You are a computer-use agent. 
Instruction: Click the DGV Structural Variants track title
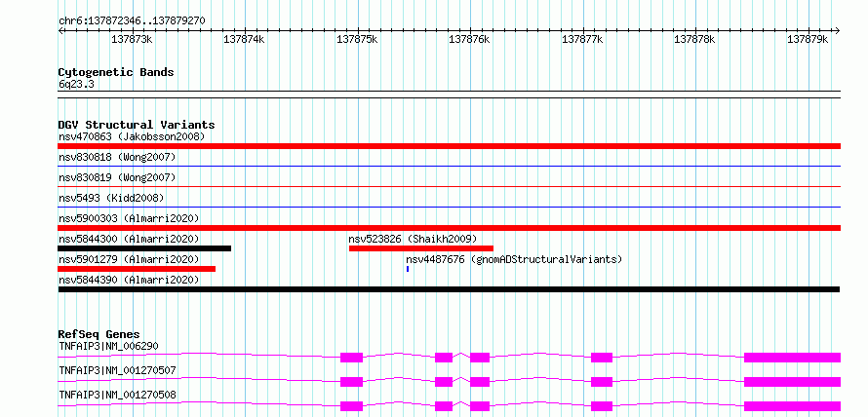pos(137,125)
